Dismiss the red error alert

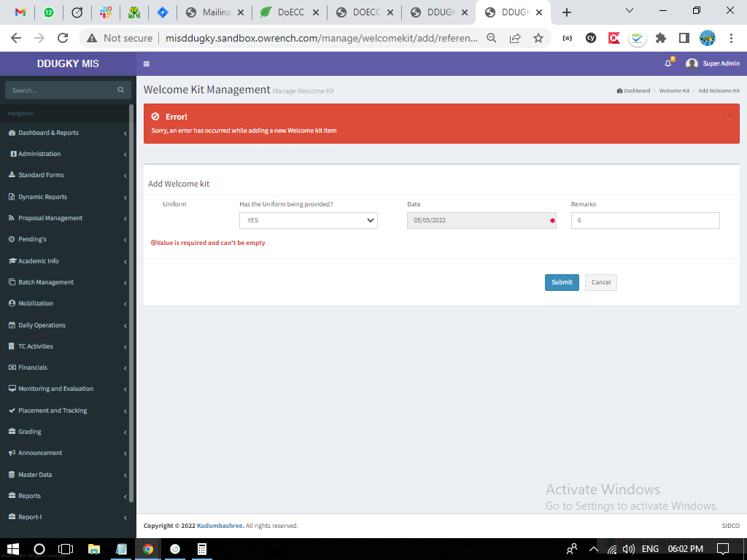[x=729, y=117]
